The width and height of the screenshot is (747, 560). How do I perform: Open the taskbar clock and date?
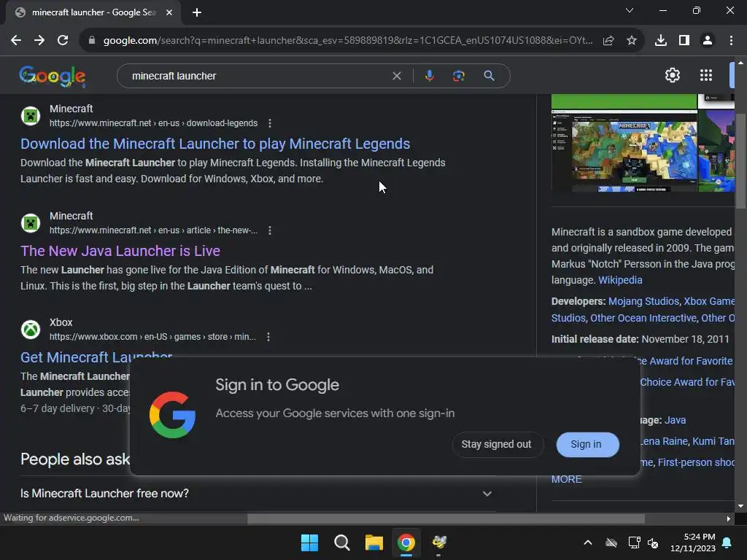click(x=693, y=542)
